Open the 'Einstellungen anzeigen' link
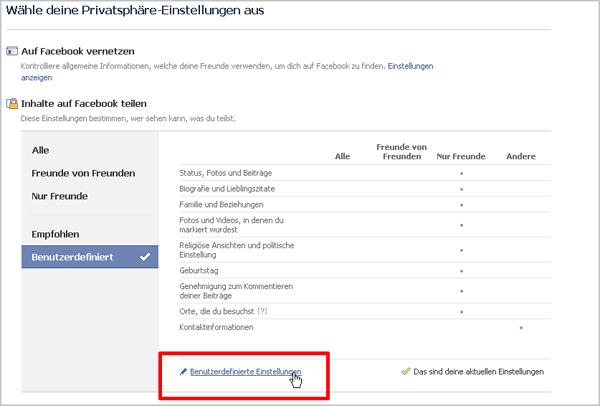This screenshot has height=406, width=600. (x=410, y=66)
